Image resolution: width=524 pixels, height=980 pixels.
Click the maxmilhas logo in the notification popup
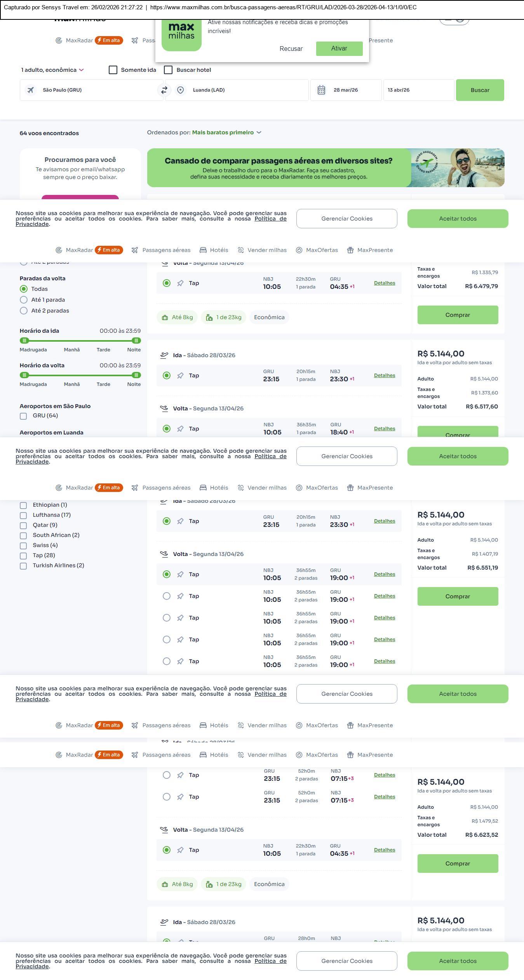click(181, 33)
